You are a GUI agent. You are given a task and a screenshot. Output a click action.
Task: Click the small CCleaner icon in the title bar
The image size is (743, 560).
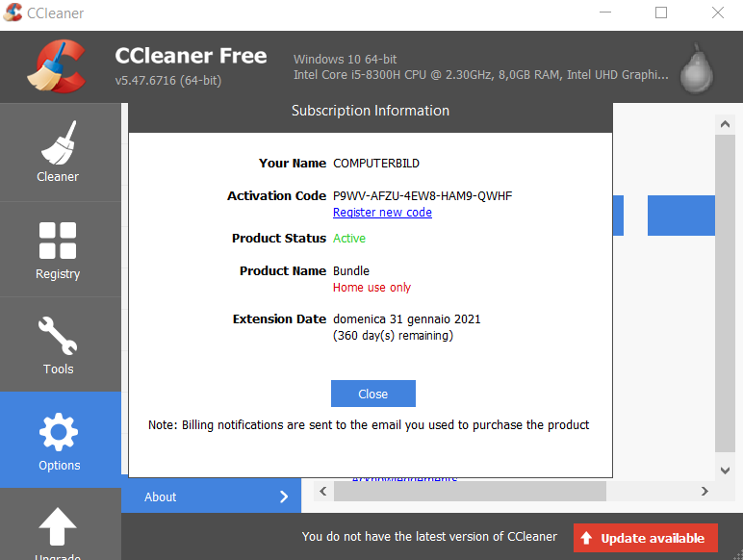click(x=14, y=13)
